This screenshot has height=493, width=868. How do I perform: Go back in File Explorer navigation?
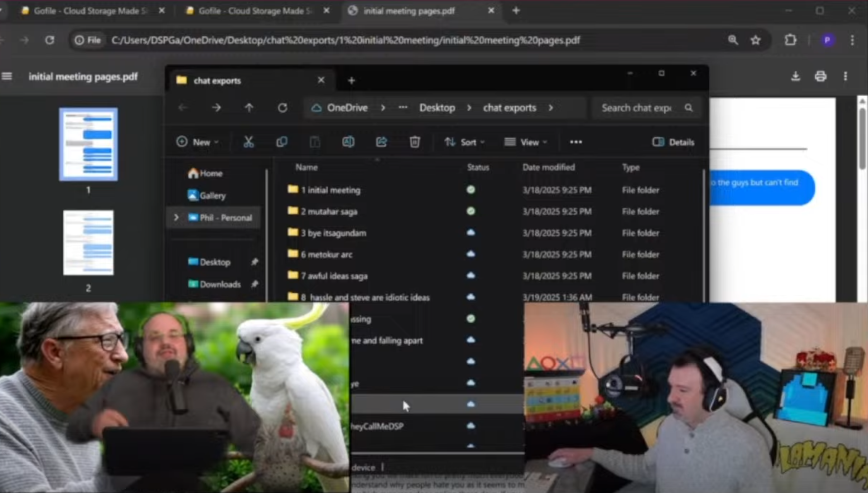[183, 108]
